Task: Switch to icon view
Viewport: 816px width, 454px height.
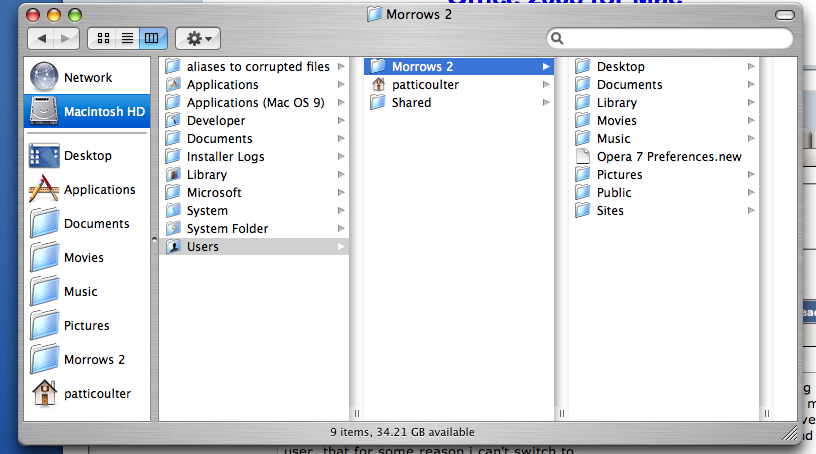Action: pos(103,39)
